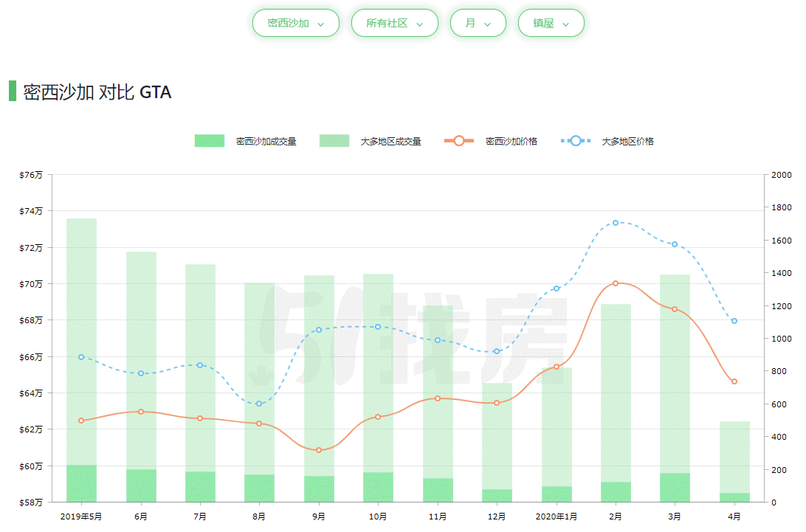Click the blue price point for 3月
This screenshot has height=532, width=806.
point(675,244)
